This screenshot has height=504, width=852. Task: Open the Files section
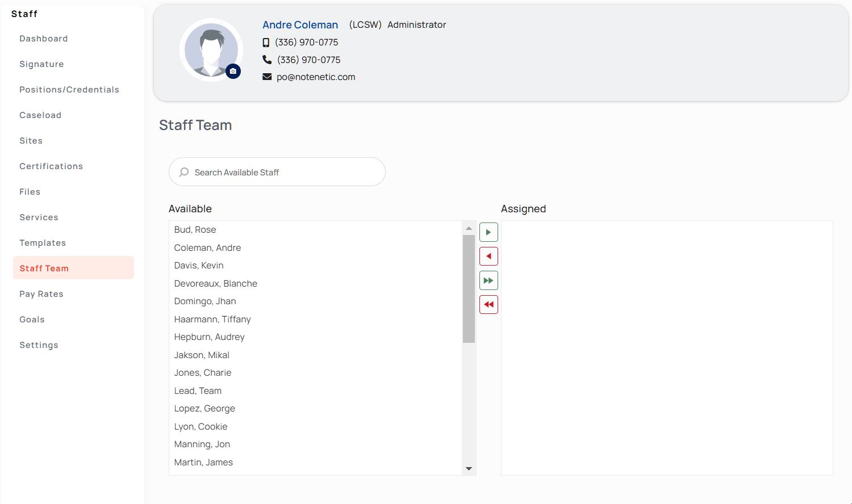pyautogui.click(x=30, y=192)
